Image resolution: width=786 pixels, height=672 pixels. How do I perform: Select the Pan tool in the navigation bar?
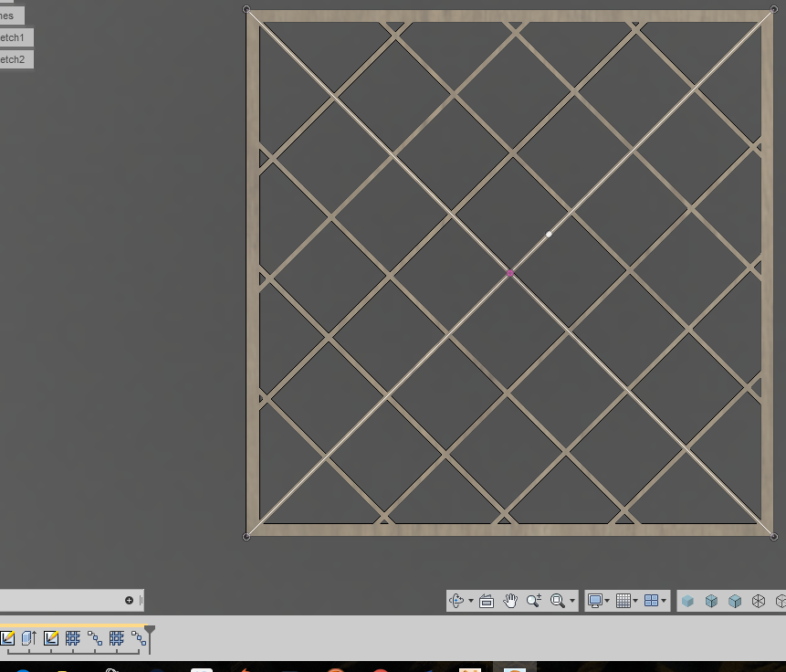[x=511, y=601]
